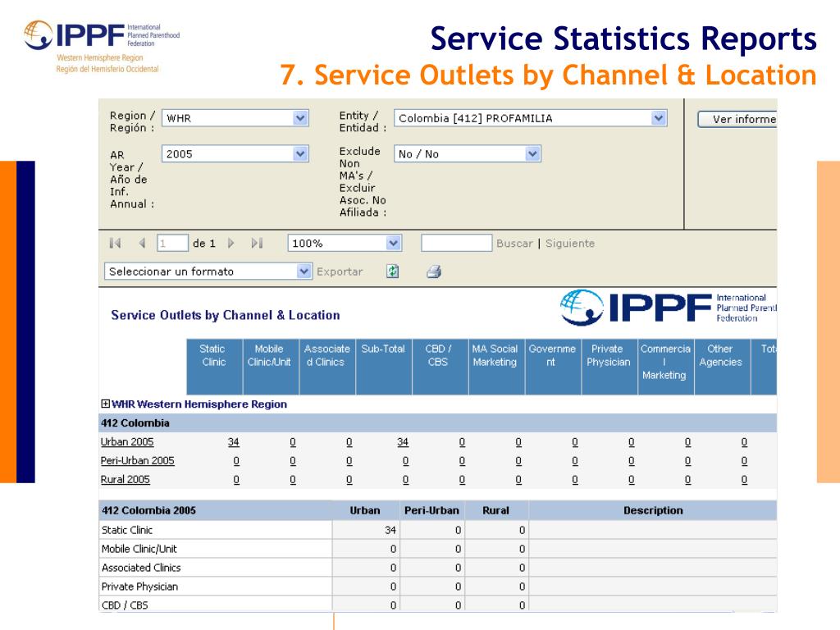This screenshot has width=840, height=630.
Task: Click the Associated Clinics column header
Action: [327, 367]
